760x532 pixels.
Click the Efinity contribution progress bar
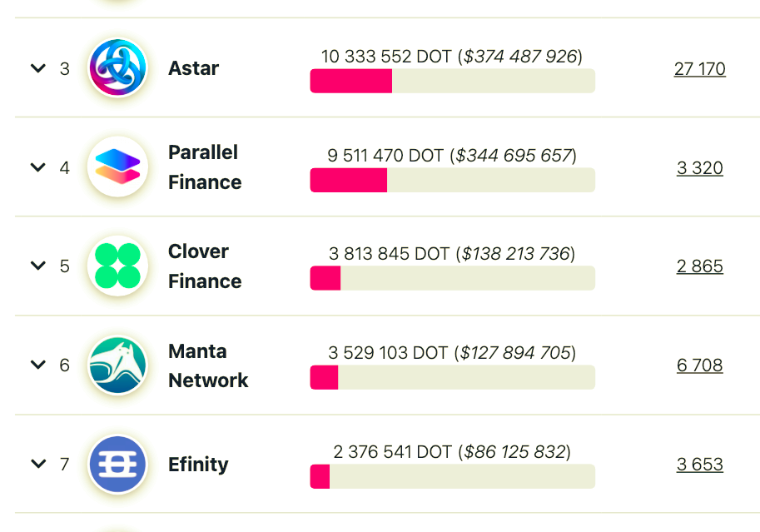click(452, 476)
